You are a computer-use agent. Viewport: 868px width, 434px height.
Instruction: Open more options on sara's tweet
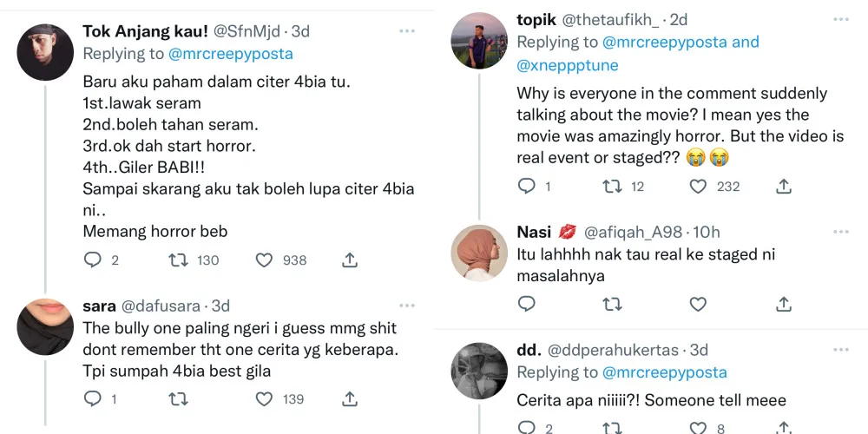coord(407,306)
